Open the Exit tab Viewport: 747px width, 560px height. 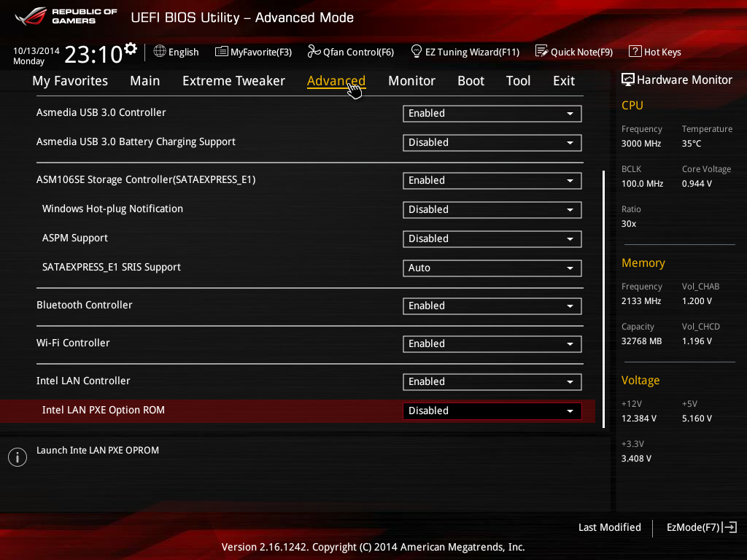click(x=564, y=81)
